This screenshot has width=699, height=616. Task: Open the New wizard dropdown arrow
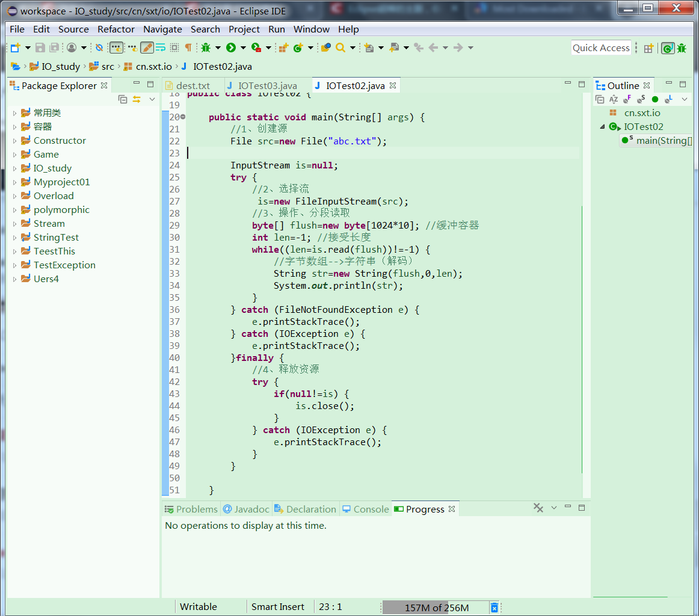(27, 47)
